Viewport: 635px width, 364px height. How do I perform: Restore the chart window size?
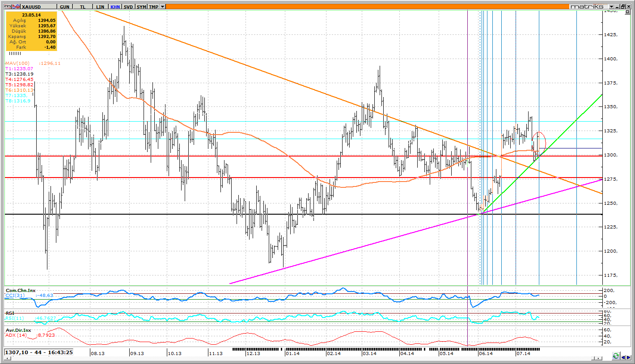[x=623, y=6]
